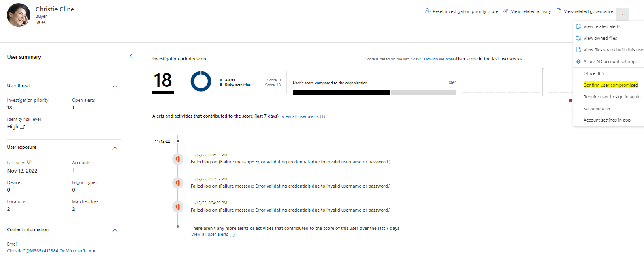644x261 pixels.
Task: Collapse the User summary side panel
Action: coord(131,56)
